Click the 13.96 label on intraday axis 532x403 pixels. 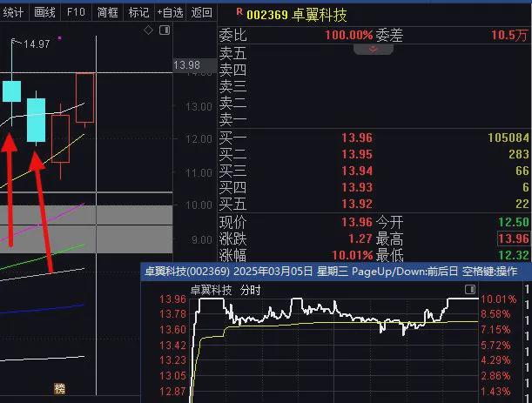coord(172,299)
